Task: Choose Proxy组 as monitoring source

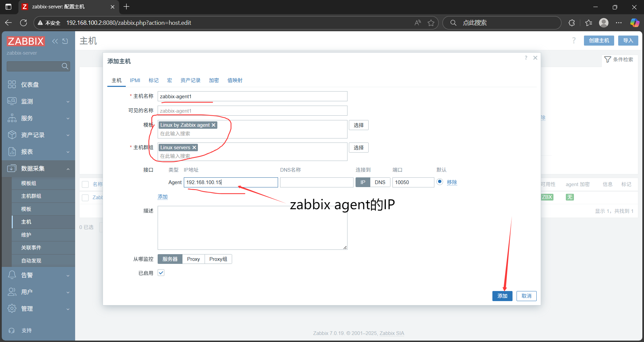Action: point(218,259)
